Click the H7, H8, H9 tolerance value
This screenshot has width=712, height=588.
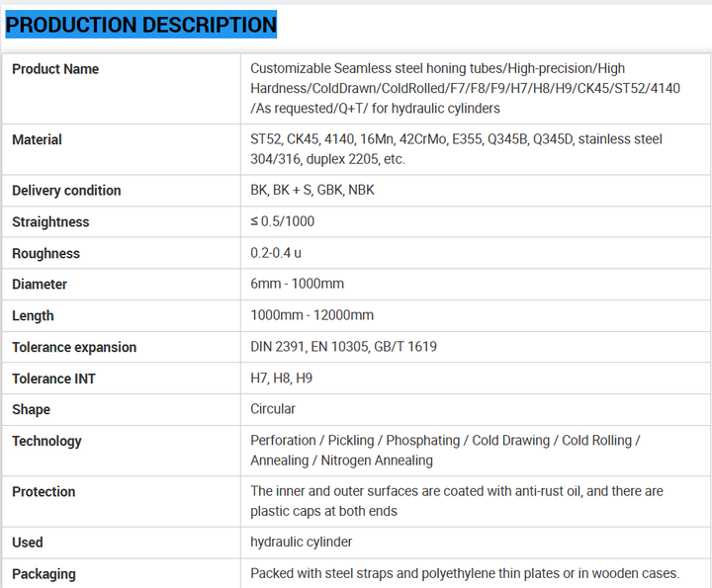[x=282, y=378]
